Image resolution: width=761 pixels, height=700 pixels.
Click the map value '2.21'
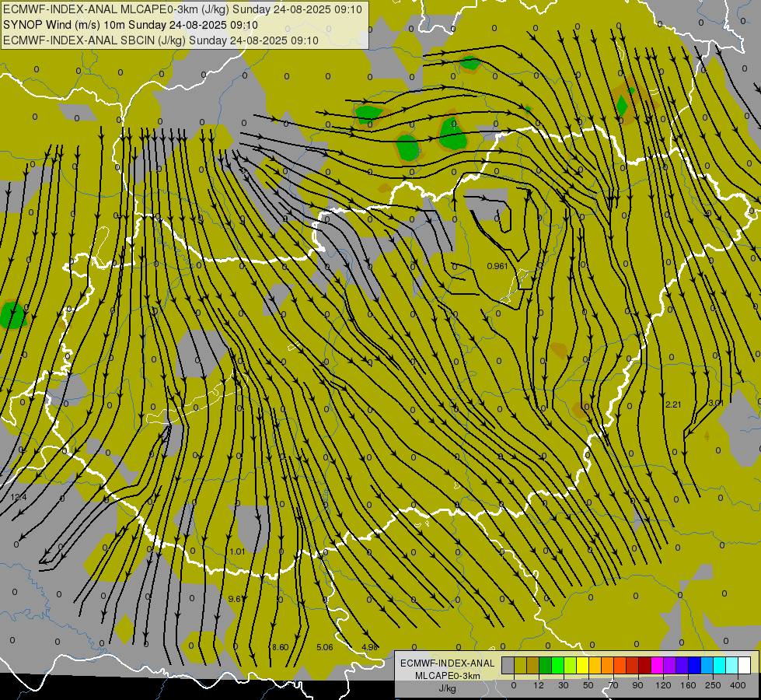point(673,404)
